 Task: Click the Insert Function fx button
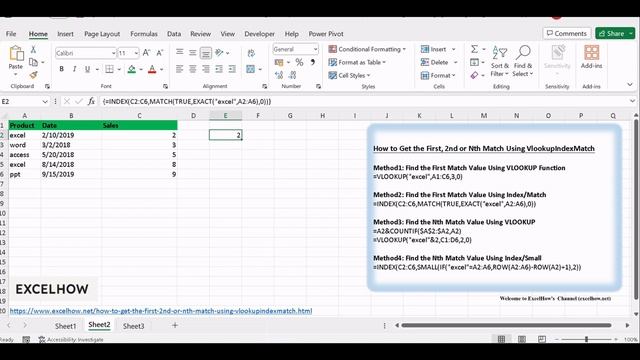point(91,101)
